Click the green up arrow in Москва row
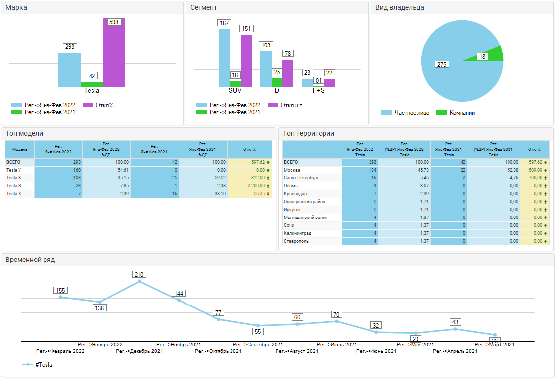Viewport: 555px width, 392px height. [x=545, y=170]
